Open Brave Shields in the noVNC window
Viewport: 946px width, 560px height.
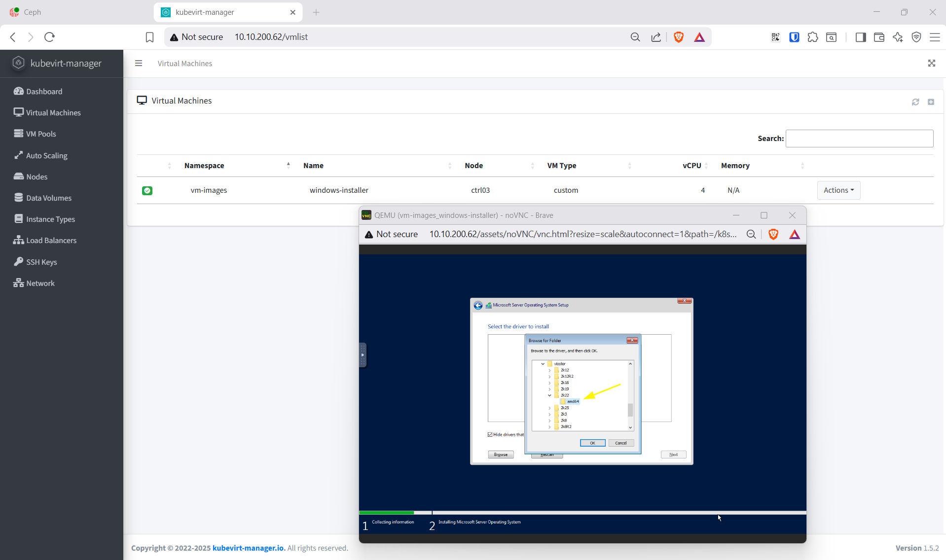click(x=773, y=234)
